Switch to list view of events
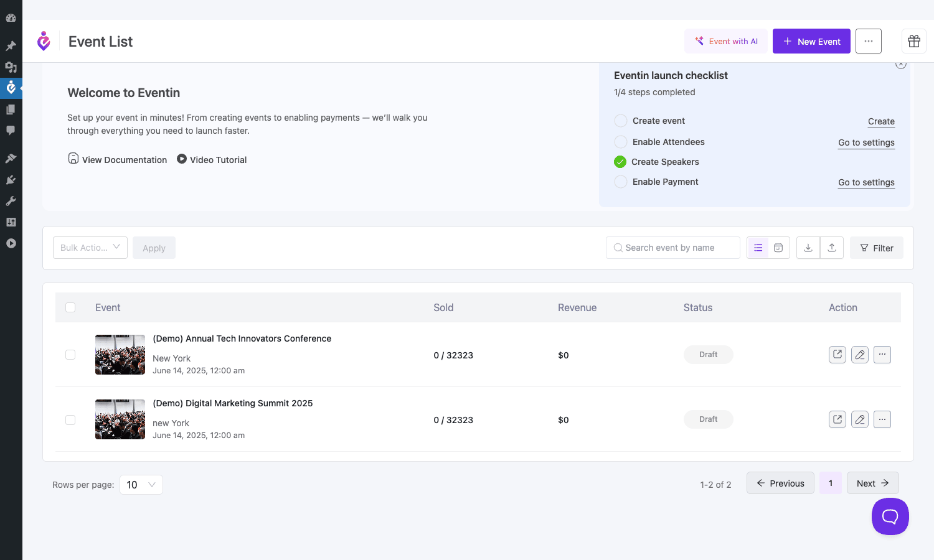Screen dimensions: 934x560 tap(758, 248)
